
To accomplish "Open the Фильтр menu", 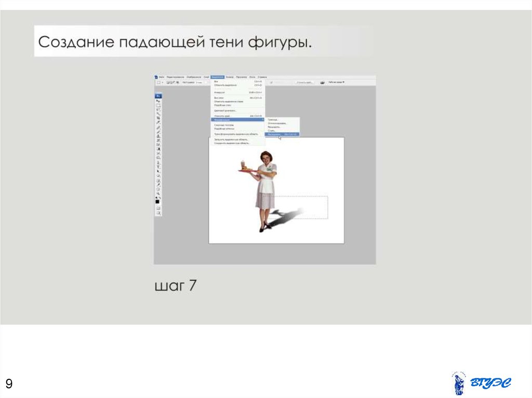I will [x=230, y=77].
